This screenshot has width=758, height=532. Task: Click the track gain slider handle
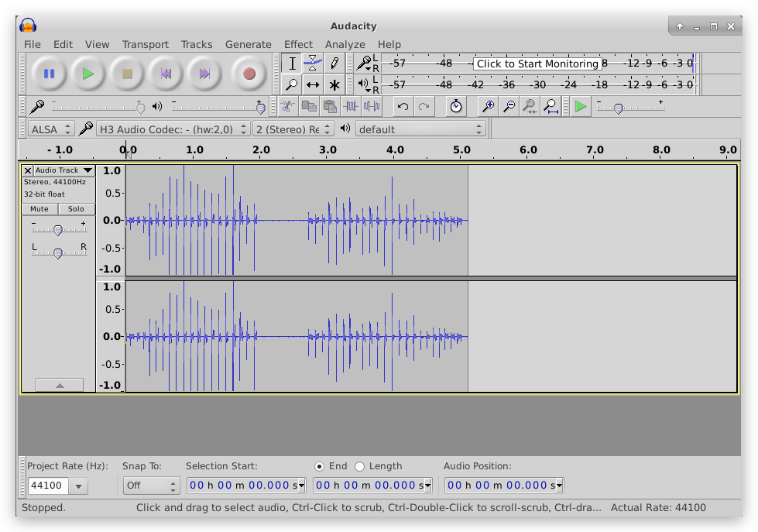point(58,230)
